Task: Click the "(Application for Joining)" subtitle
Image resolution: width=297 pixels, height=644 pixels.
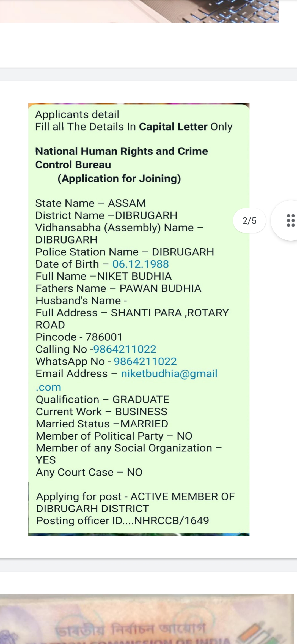Action: pyautogui.click(x=119, y=179)
